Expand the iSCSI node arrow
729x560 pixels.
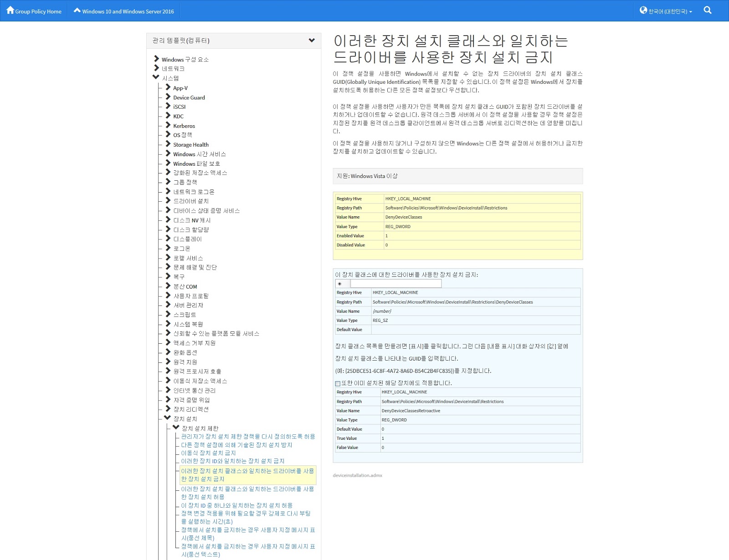[168, 106]
